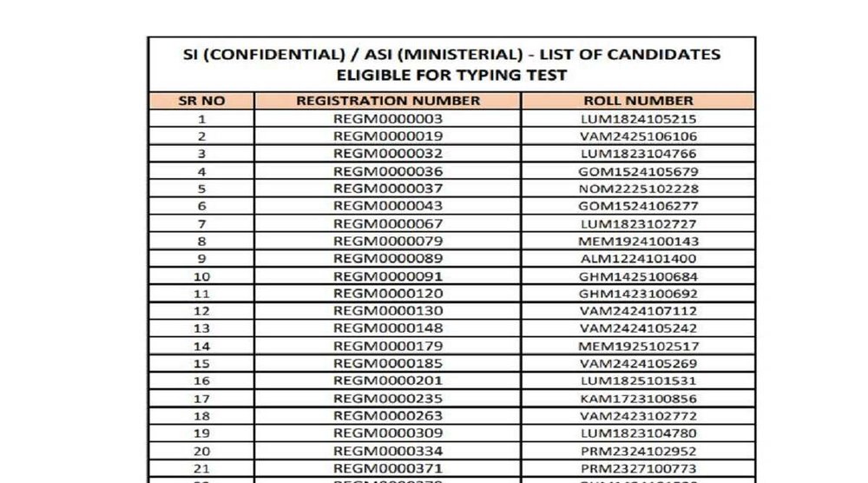
Task: Select registration number REGM0000003
Action: [388, 119]
